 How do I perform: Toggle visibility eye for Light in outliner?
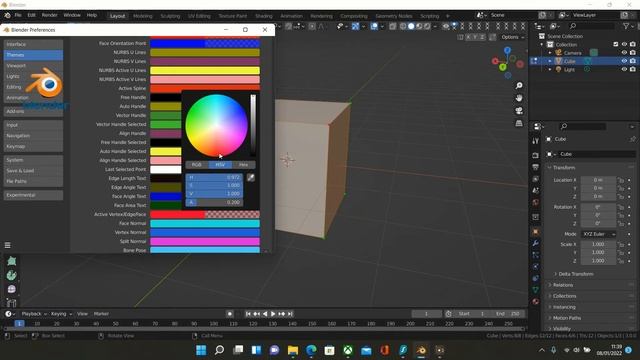(624, 69)
